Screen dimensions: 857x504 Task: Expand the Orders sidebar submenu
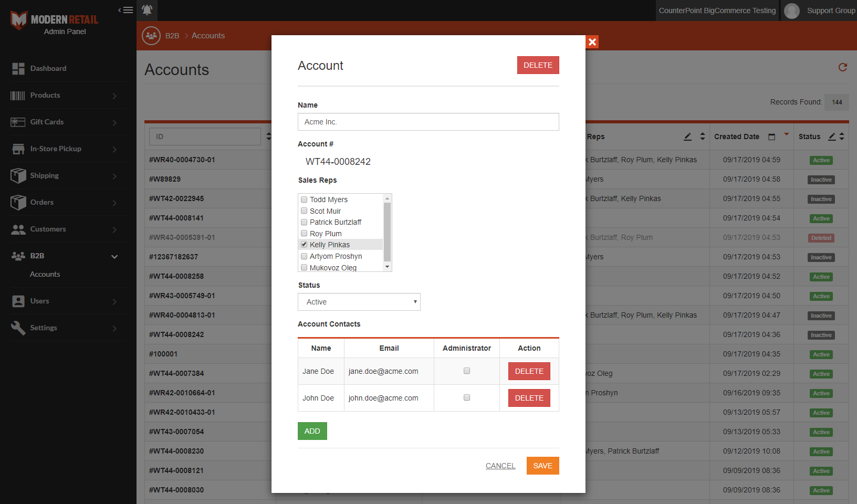114,203
